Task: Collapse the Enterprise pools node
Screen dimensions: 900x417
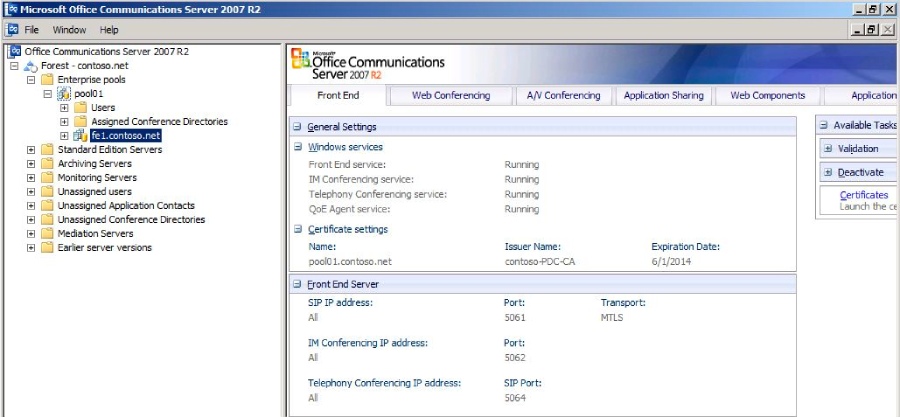Action: click(x=31, y=80)
